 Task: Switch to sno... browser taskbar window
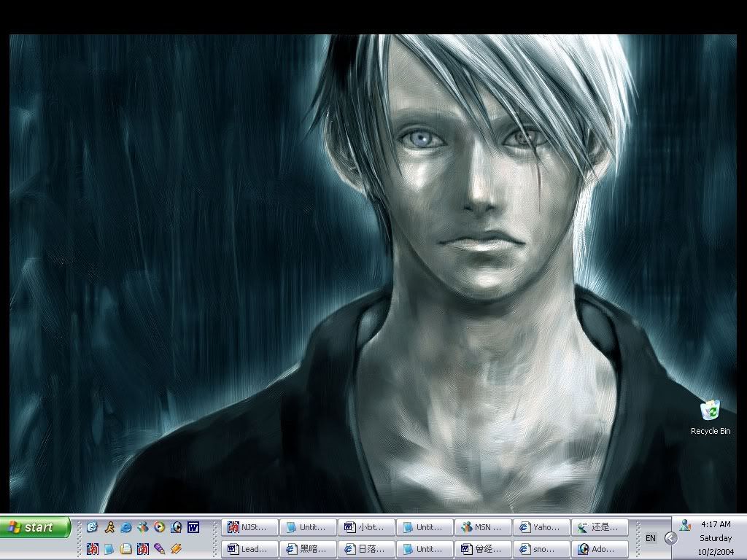coord(542,549)
